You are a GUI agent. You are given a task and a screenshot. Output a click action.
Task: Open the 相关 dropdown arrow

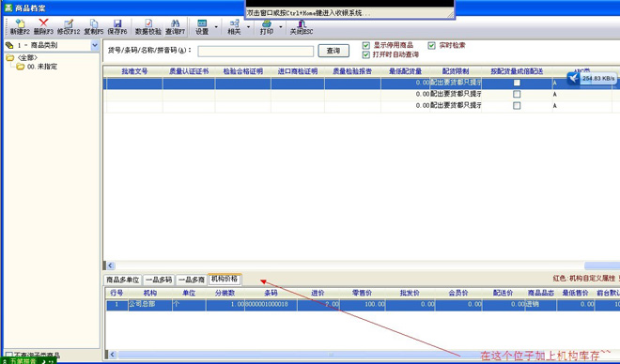tap(249, 27)
